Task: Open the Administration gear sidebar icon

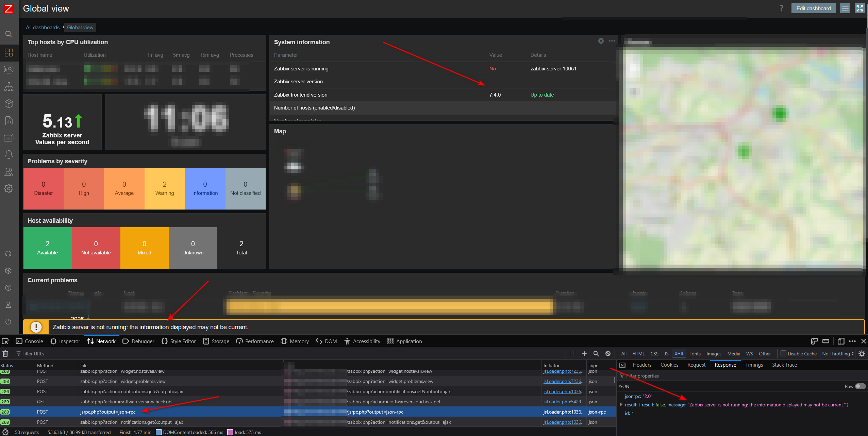Action: click(9, 189)
